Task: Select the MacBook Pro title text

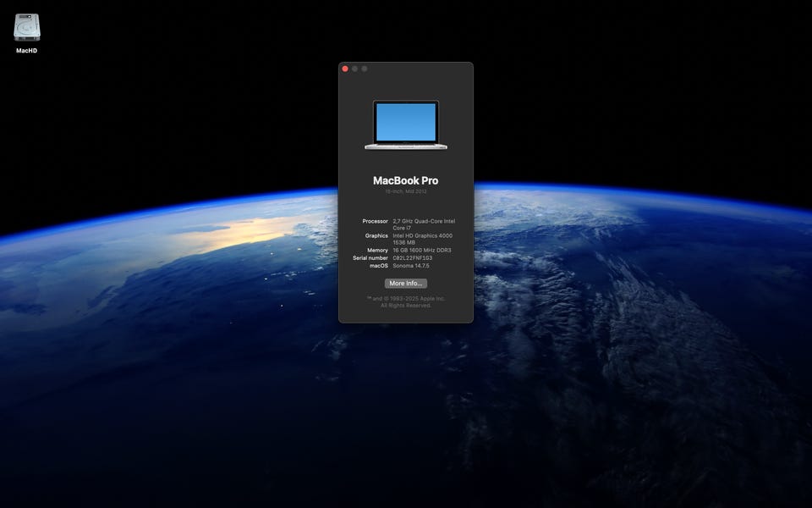Action: 405,180
